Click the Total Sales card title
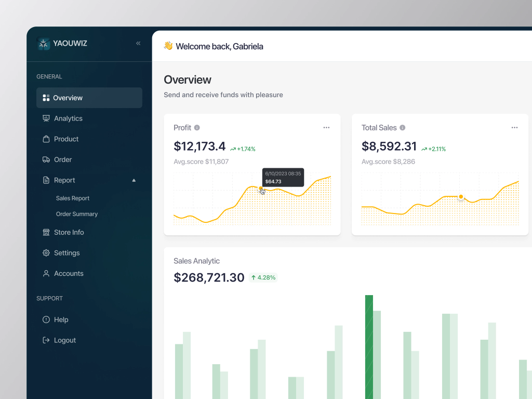This screenshot has height=399, width=532. (379, 128)
